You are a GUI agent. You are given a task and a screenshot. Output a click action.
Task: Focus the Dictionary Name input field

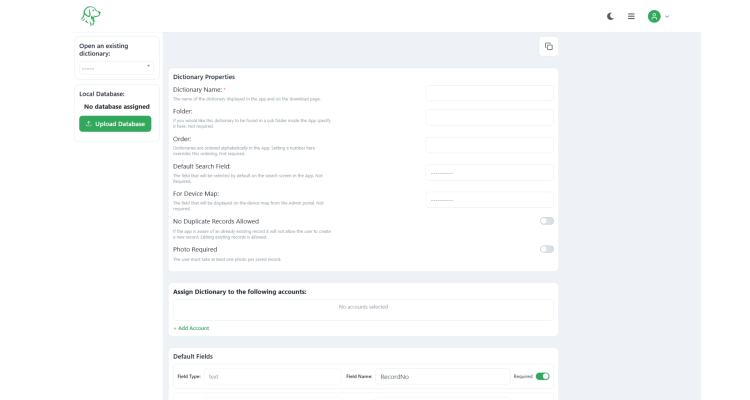coord(489,93)
